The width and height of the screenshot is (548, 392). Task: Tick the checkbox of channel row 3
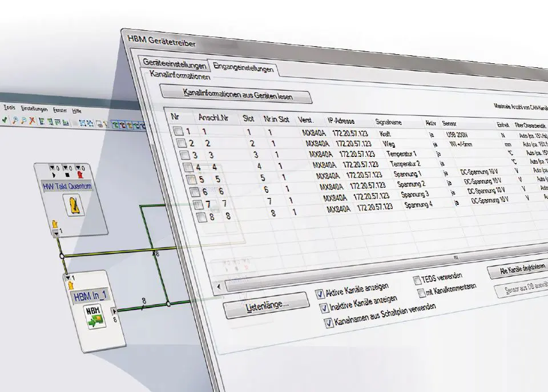tap(184, 155)
